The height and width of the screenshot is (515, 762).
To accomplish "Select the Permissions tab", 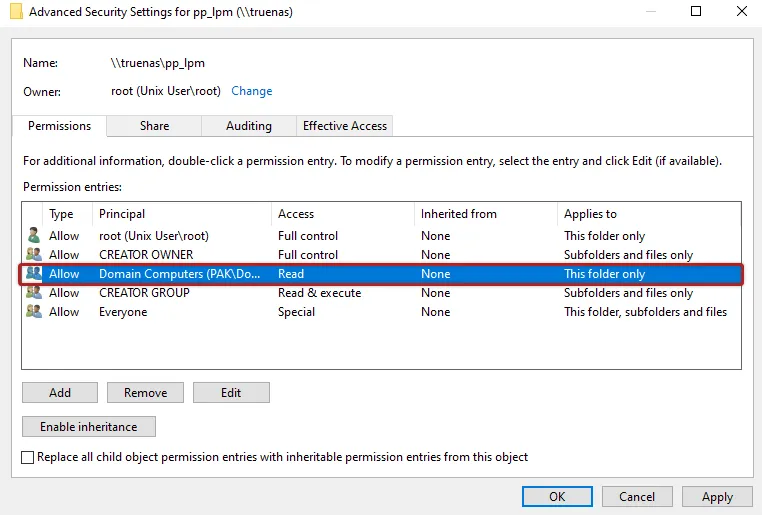I will [59, 126].
